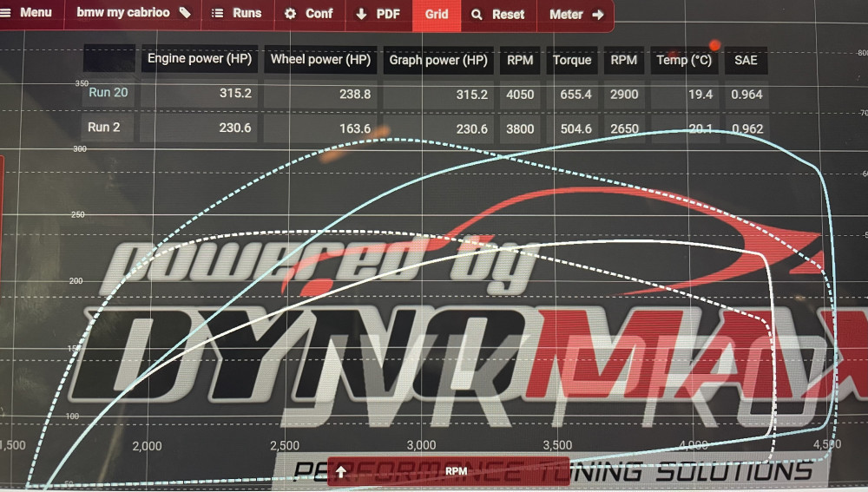The image size is (868, 492).
Task: Open the Runs list icon
Action: (217, 14)
